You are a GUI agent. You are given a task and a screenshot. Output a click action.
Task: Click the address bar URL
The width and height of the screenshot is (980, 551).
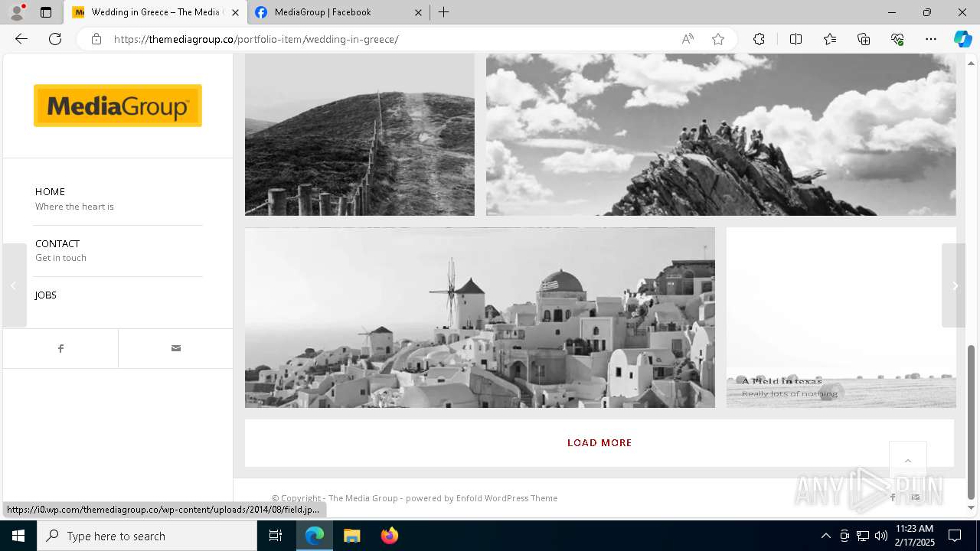tap(256, 39)
